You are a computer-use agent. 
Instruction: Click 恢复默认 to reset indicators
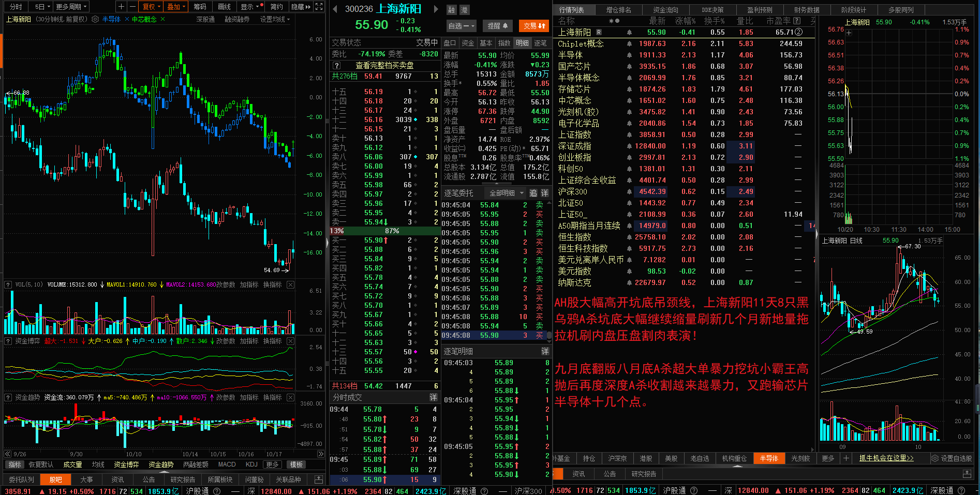pyautogui.click(x=41, y=464)
